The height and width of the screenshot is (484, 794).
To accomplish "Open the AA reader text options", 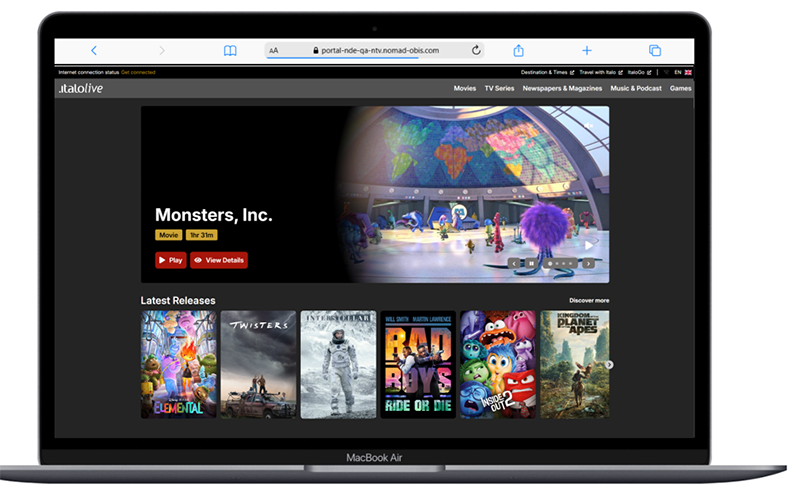I will [x=274, y=51].
